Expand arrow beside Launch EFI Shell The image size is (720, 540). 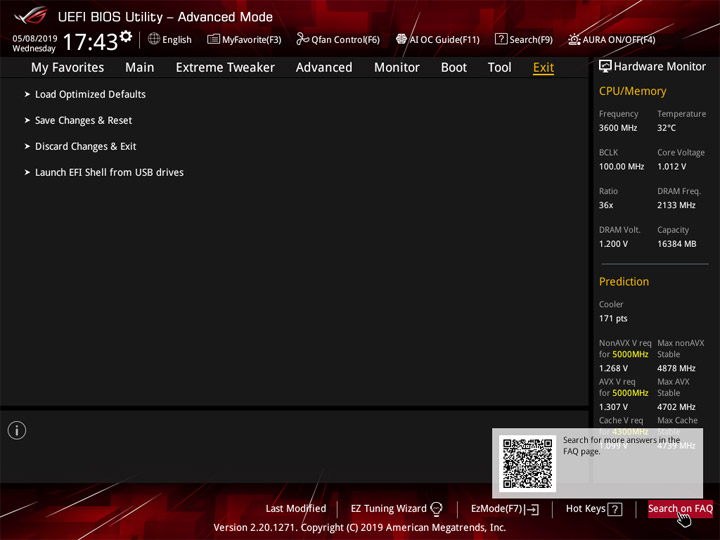pos(27,172)
